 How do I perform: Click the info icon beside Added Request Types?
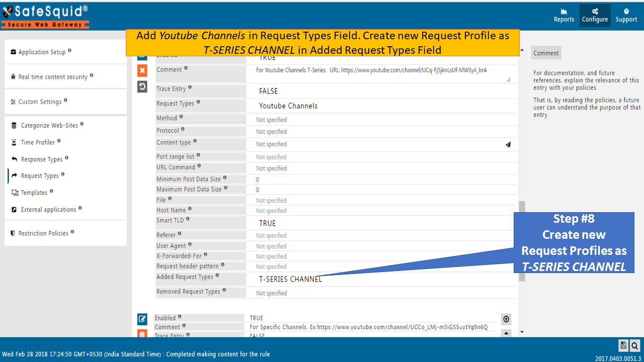[x=217, y=276]
